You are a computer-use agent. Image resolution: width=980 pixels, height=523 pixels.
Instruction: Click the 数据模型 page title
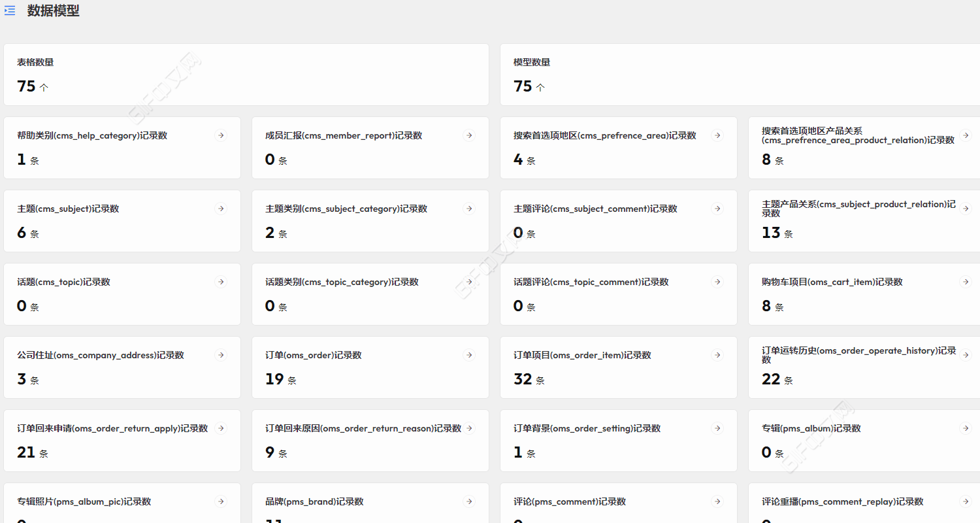tap(54, 10)
